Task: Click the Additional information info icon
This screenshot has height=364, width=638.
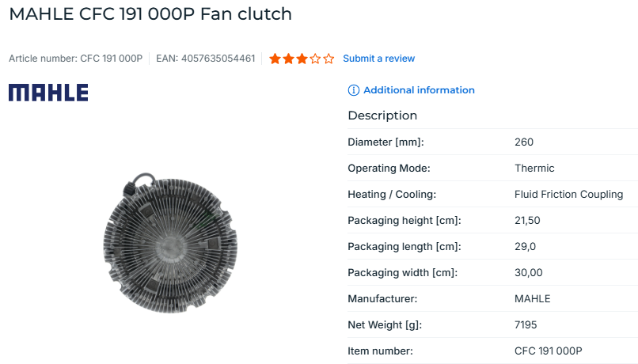Action: point(354,90)
